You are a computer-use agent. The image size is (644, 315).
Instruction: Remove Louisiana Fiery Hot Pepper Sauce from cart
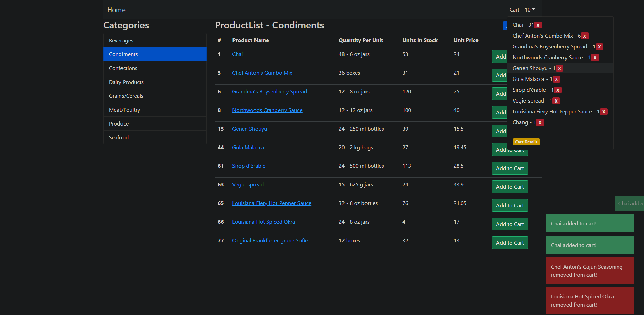point(604,112)
